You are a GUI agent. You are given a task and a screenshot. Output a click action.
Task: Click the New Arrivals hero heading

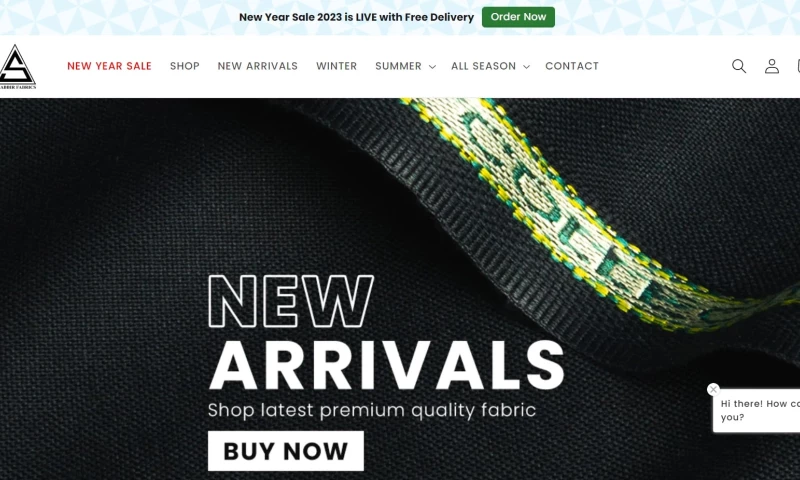pos(386,333)
